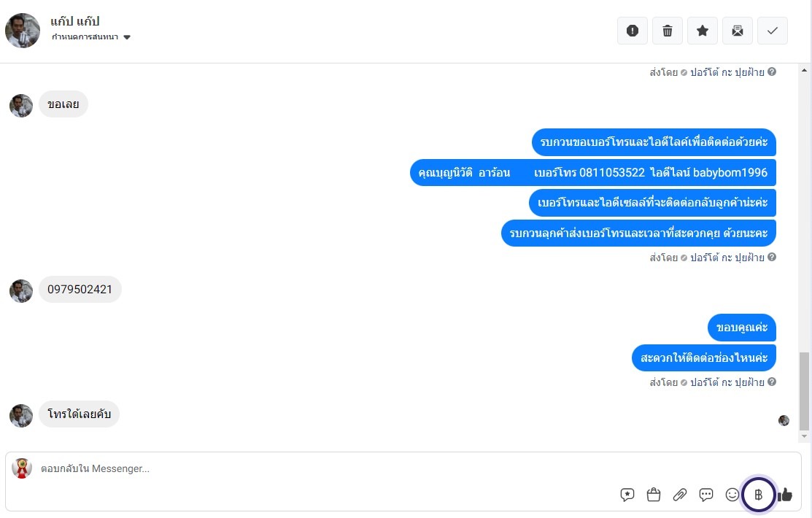Screen dimensions: 812x518
Task: Open the speech bubble quick replies icon
Action: [706, 495]
